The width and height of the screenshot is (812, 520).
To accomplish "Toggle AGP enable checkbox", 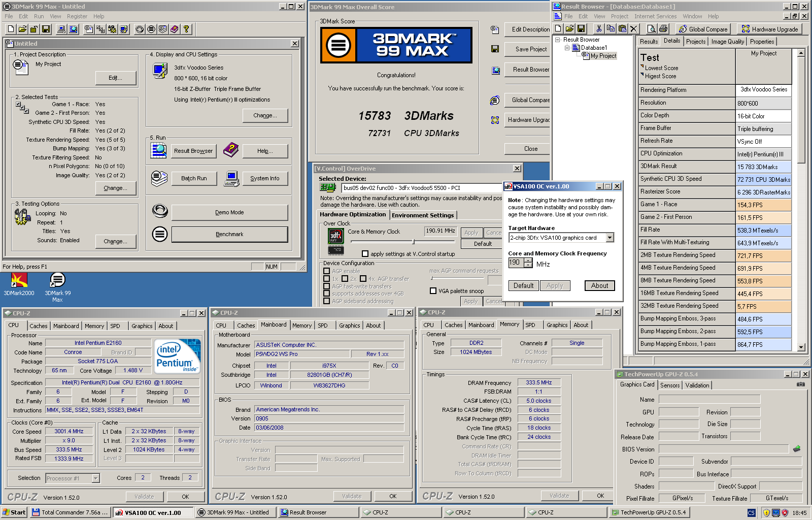I will click(327, 271).
